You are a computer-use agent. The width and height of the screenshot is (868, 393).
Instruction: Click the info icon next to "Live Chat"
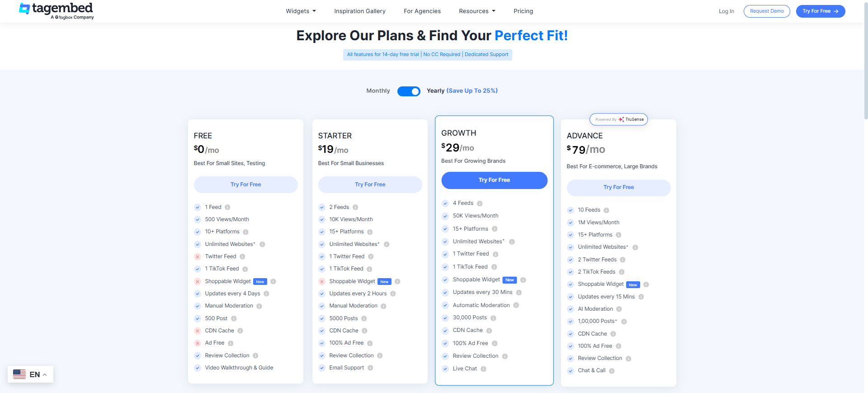point(484,369)
